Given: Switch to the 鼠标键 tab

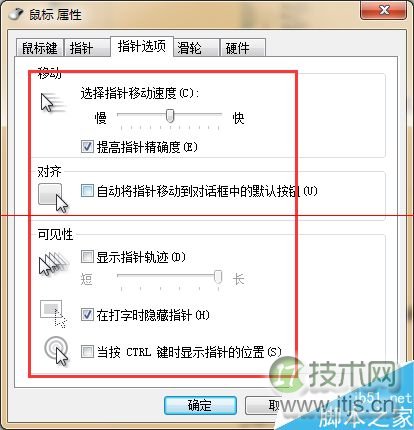Looking at the screenshot, I should [x=40, y=48].
